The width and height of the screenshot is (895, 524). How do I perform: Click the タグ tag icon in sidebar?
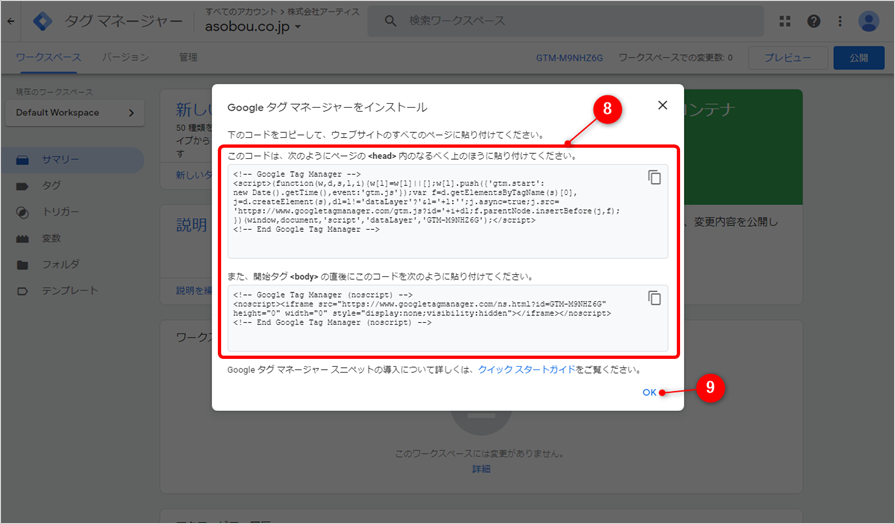pos(22,186)
